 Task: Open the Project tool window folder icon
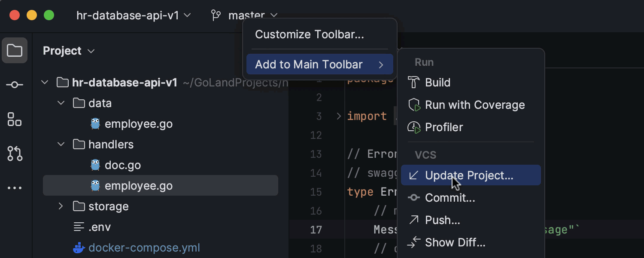(x=15, y=51)
